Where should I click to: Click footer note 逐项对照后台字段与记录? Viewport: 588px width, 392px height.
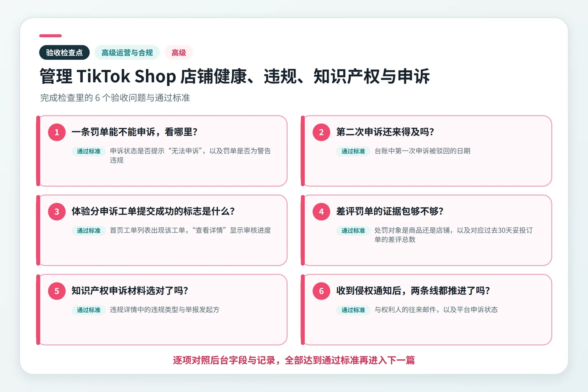[x=224, y=360]
